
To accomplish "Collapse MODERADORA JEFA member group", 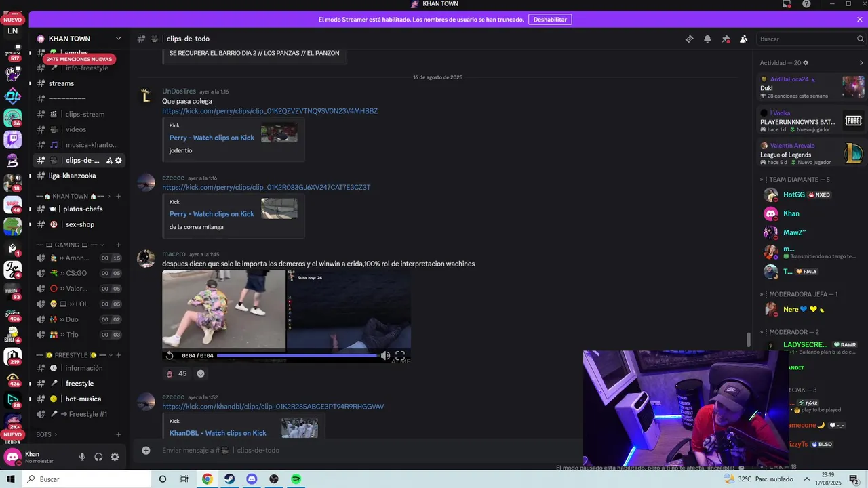I will point(799,294).
